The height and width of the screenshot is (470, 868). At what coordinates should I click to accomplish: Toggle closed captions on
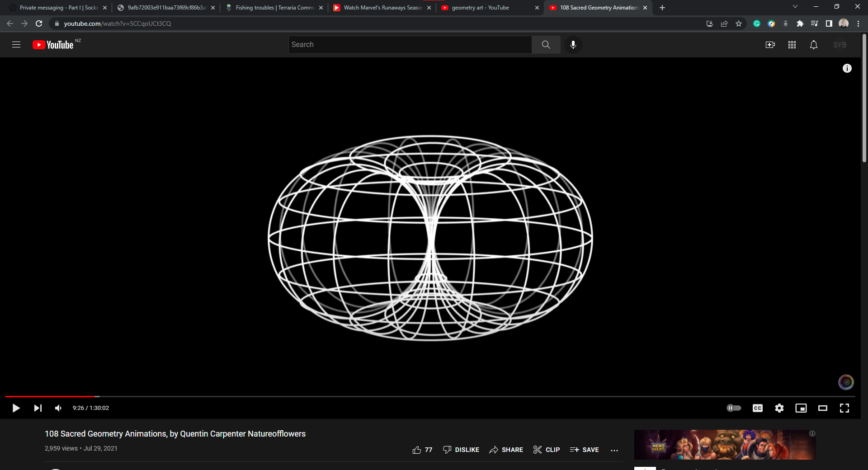click(x=757, y=408)
